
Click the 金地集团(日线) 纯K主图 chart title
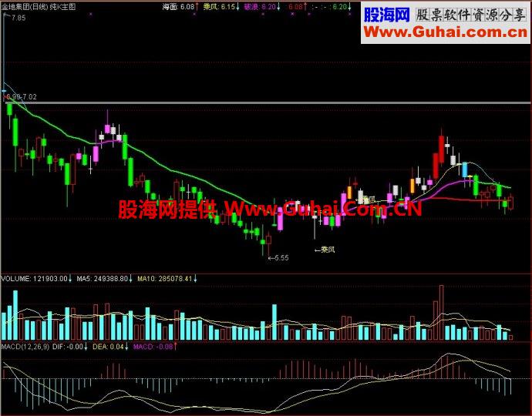(x=39, y=6)
